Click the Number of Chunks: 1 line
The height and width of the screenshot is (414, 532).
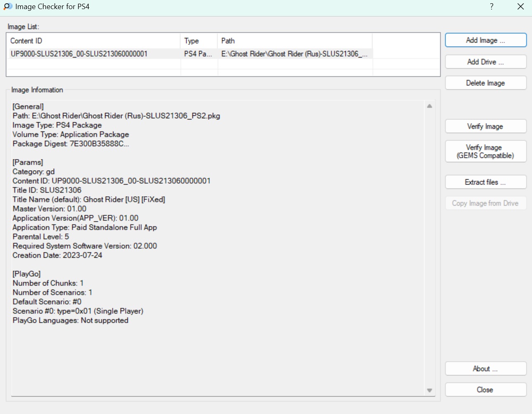[x=48, y=283]
